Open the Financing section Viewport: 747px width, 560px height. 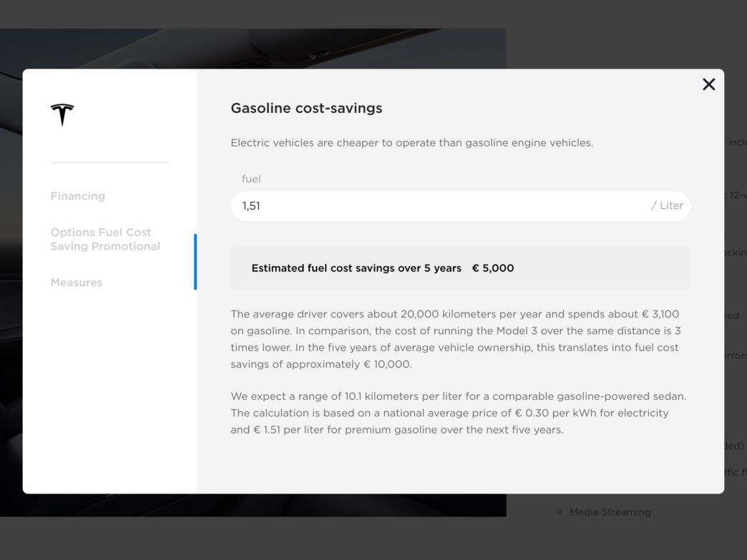click(78, 196)
